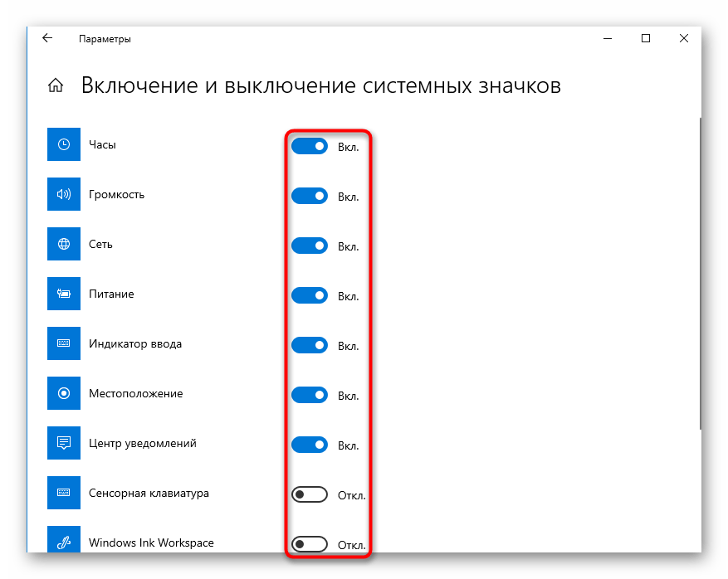Image resolution: width=728 pixels, height=579 pixels.
Task: Click the Windows Ink Workspace label
Action: [151, 543]
